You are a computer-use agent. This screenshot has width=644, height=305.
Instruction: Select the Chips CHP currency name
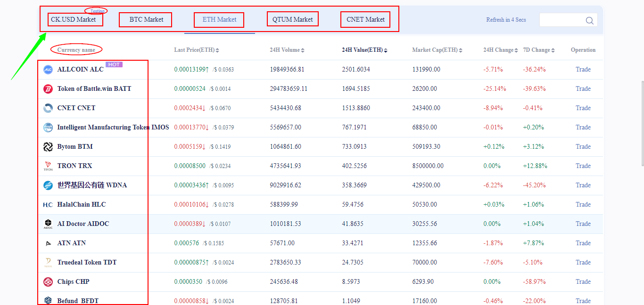pyautogui.click(x=73, y=281)
